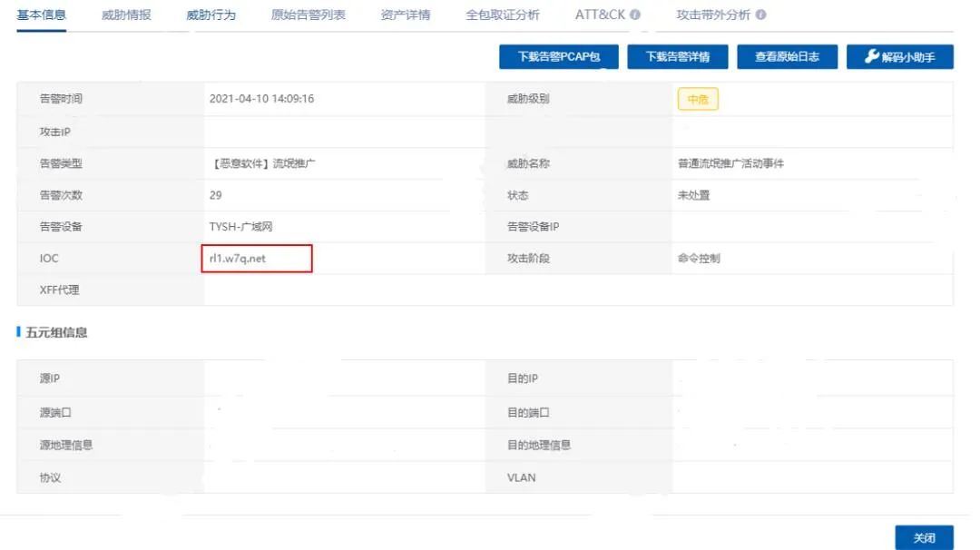Click the alert time 2021-04-10 14:09:16
Image resolution: width=980 pixels, height=550 pixels.
(261, 99)
